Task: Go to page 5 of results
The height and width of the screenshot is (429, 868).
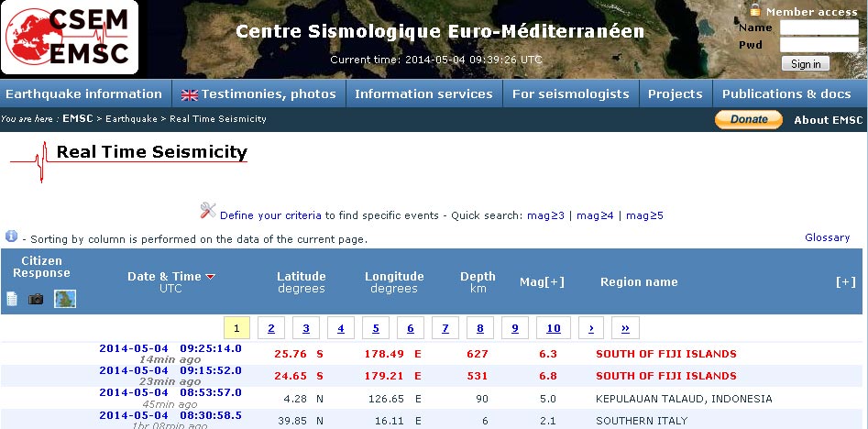Action: [x=376, y=328]
